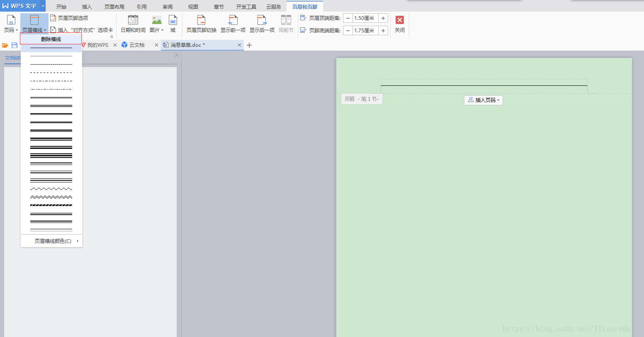Viewport: 644px width, 337px height.
Task: Insert 日期和时间 date and time
Action: point(133,24)
